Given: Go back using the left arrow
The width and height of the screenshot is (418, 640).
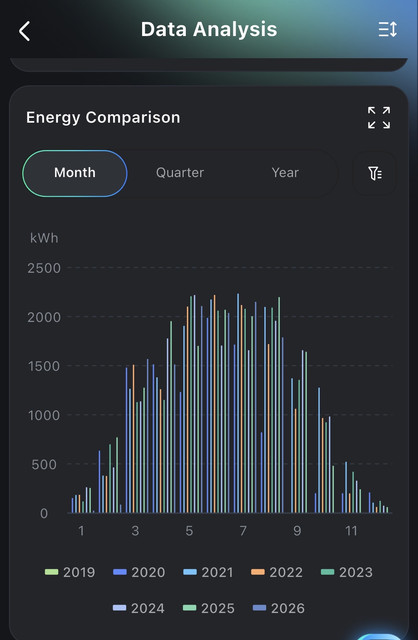Looking at the screenshot, I should click(24, 31).
